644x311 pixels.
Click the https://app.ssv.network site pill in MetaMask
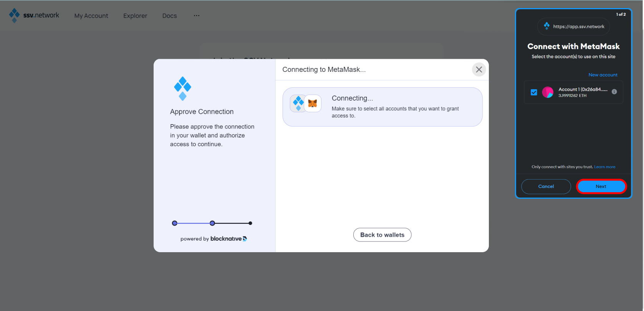(x=573, y=27)
